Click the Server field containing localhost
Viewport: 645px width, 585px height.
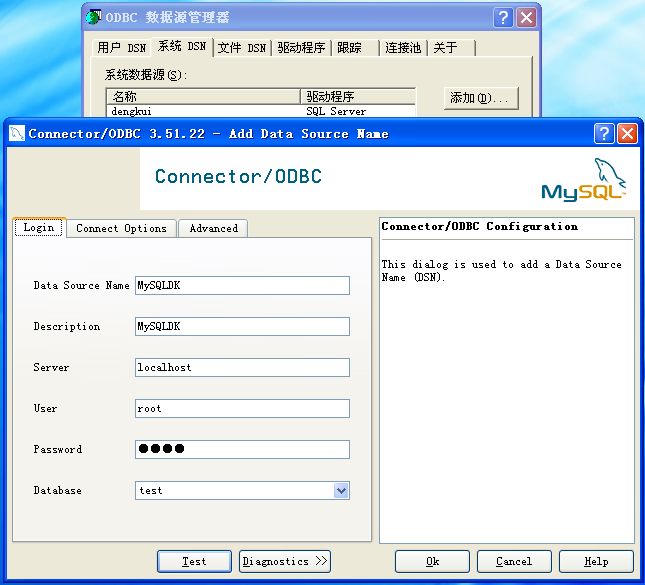click(242, 367)
